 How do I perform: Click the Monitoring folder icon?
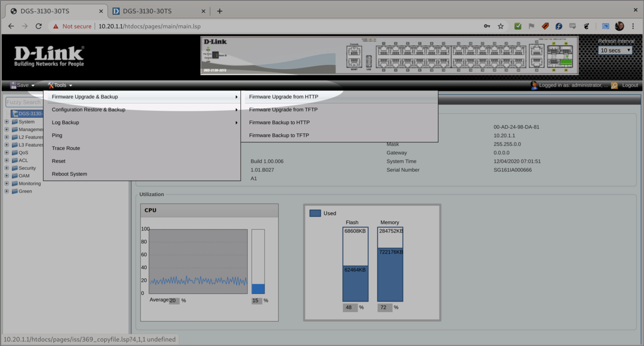[14, 184]
